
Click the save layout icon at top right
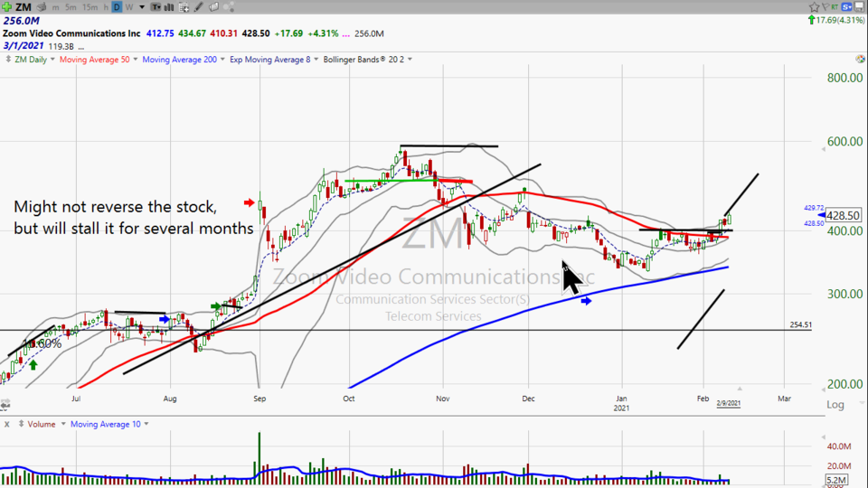(x=859, y=6)
